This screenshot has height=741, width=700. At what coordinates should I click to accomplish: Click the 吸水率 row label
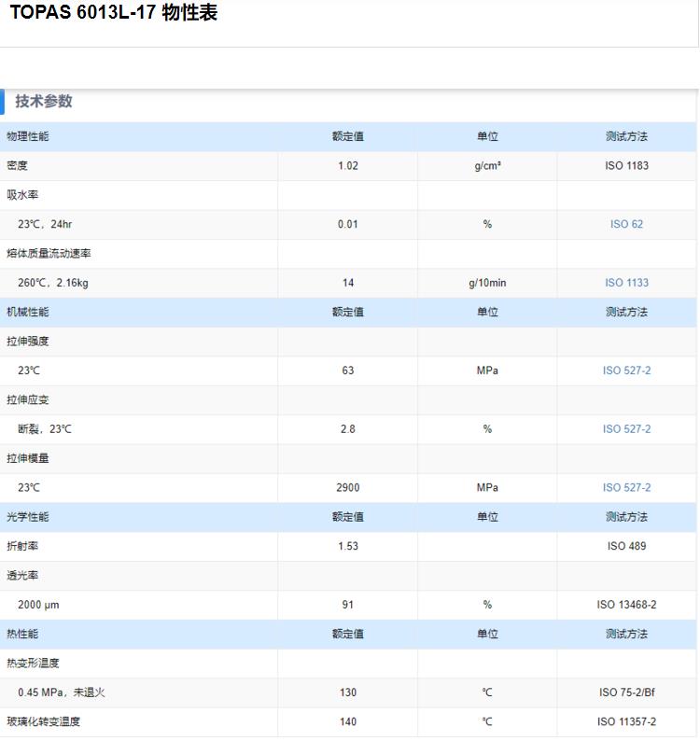[22, 195]
